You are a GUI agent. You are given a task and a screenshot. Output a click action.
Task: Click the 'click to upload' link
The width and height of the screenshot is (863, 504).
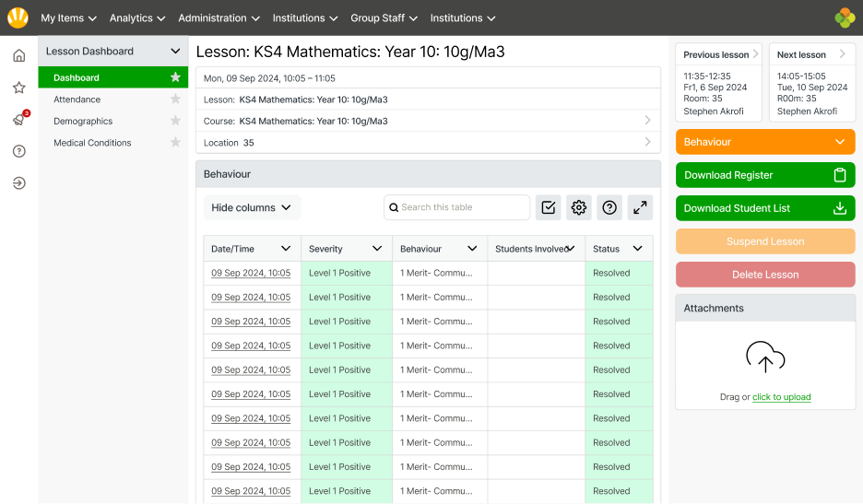tap(781, 397)
